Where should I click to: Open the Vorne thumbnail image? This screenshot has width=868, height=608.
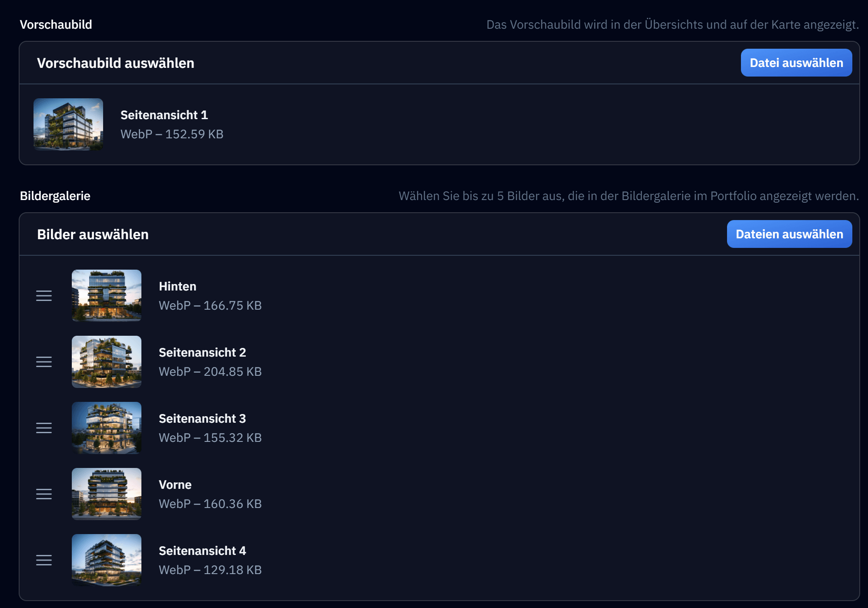pyautogui.click(x=107, y=494)
